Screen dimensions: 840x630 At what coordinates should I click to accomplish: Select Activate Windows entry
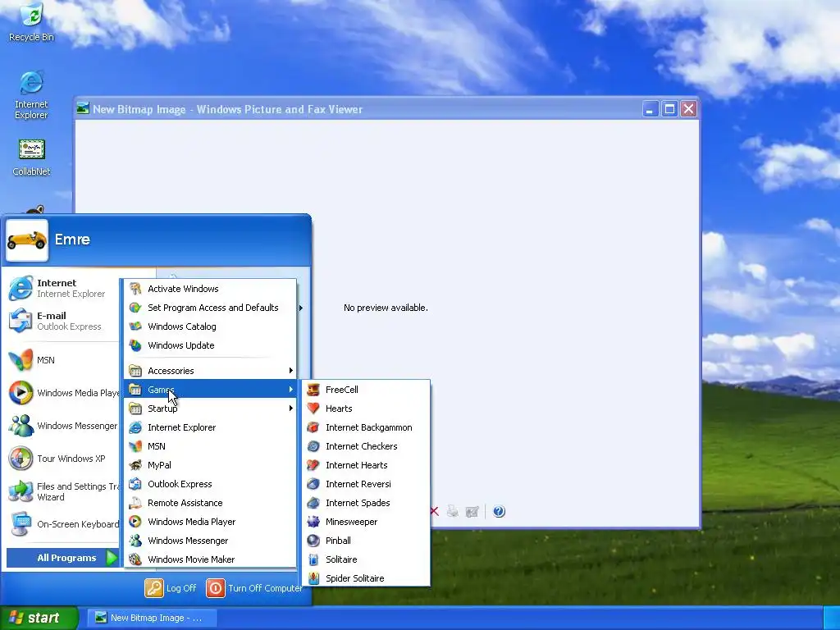(x=210, y=288)
